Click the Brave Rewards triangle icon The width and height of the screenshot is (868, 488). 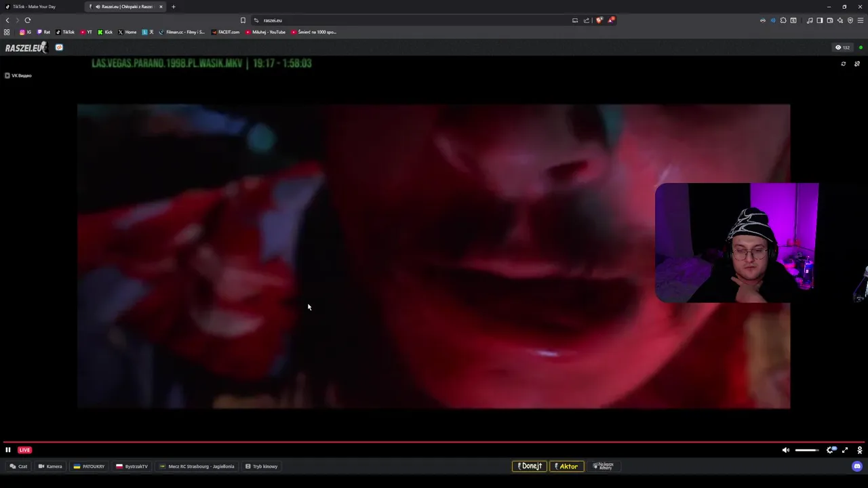pos(610,20)
